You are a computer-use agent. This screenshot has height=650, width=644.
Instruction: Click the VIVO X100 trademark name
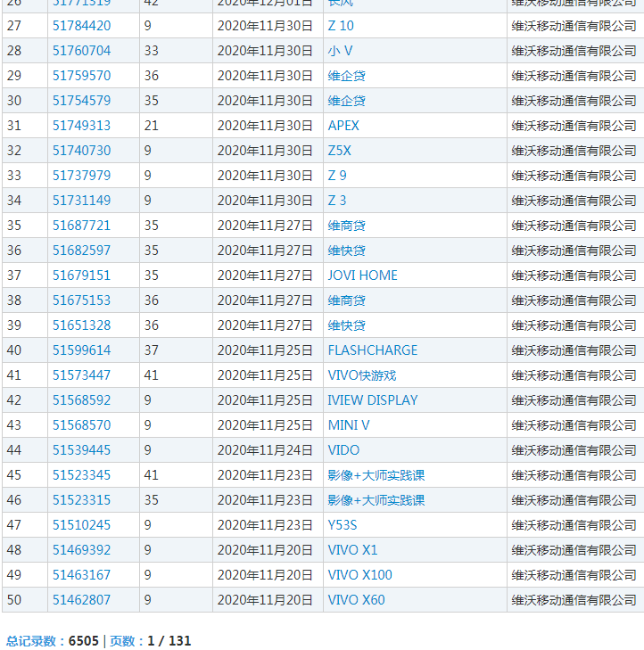pyautogui.click(x=359, y=574)
